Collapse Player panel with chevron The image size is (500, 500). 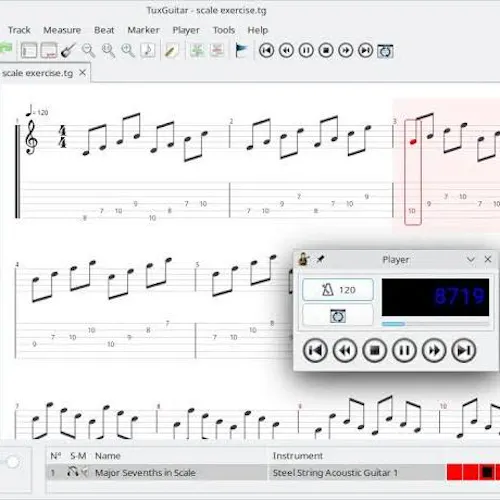[471, 259]
